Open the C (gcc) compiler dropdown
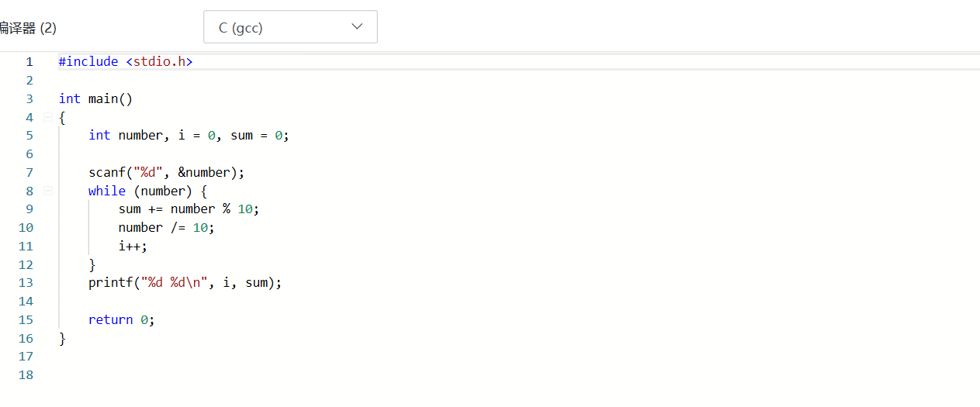The height and width of the screenshot is (407, 980). point(289,27)
